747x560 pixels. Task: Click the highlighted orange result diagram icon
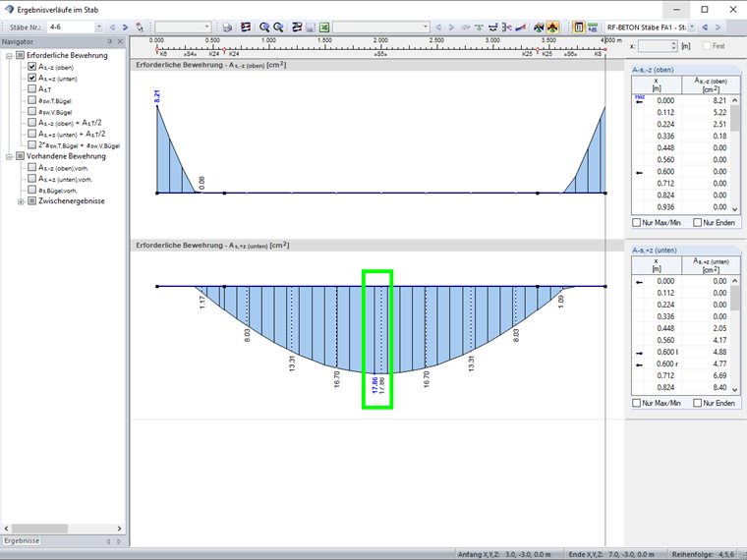(x=552, y=28)
